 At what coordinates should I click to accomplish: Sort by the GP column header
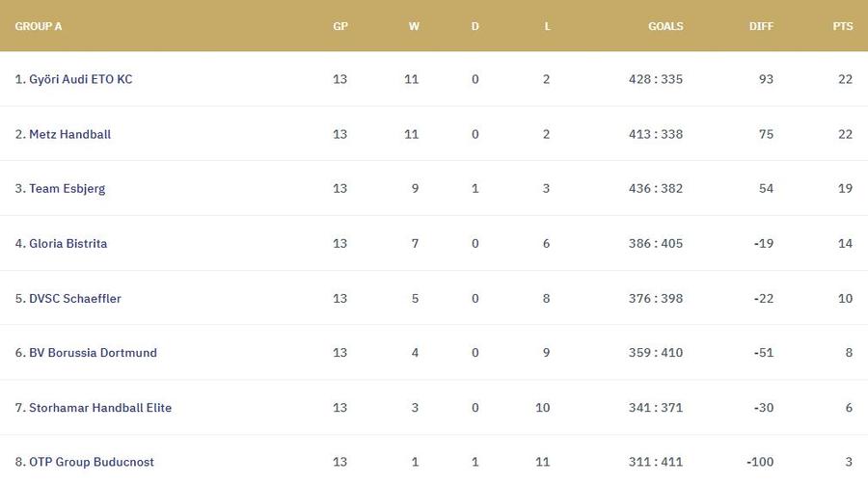[x=340, y=26]
